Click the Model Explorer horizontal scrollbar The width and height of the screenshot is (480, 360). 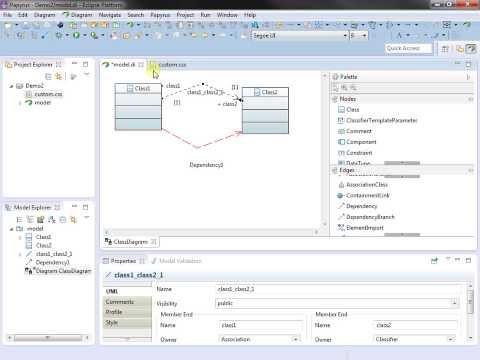(x=48, y=338)
